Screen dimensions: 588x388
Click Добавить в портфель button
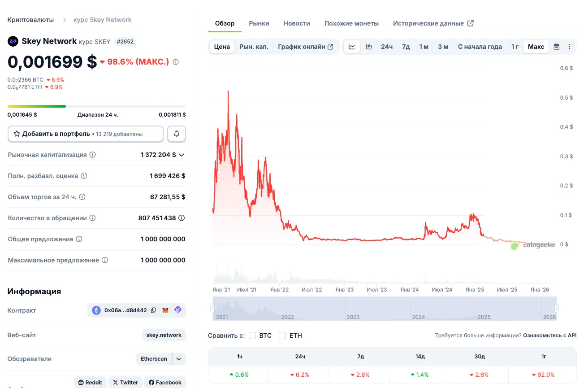tap(86, 134)
